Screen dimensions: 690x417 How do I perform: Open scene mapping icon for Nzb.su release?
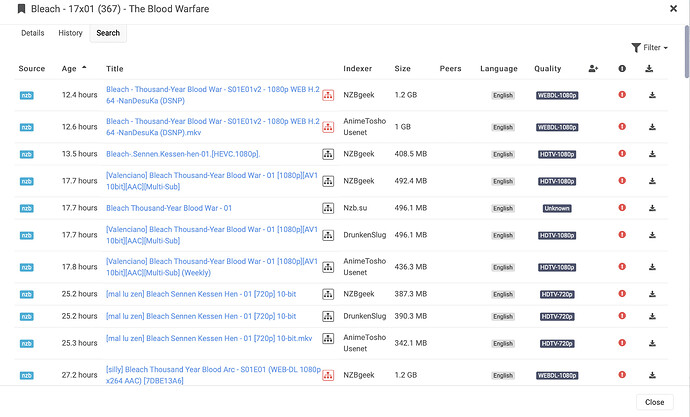pyautogui.click(x=328, y=208)
